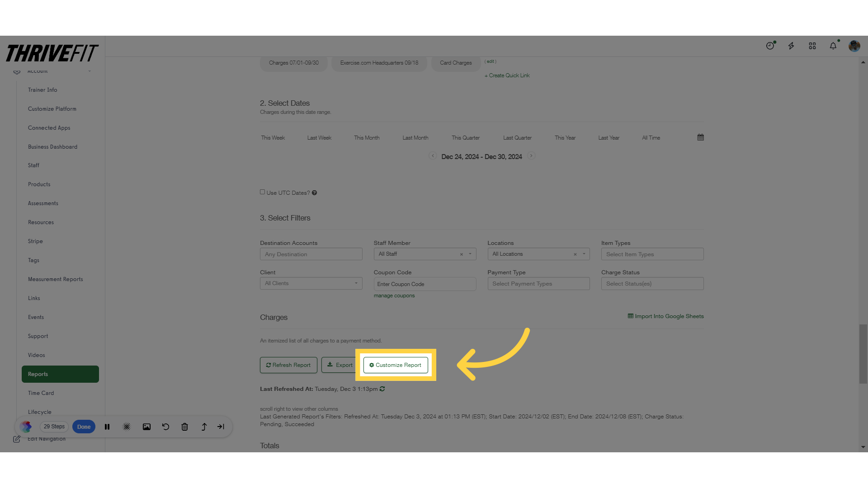Click the refresh cycle icon on Last Refreshed
The width and height of the screenshot is (868, 488).
pyautogui.click(x=382, y=389)
